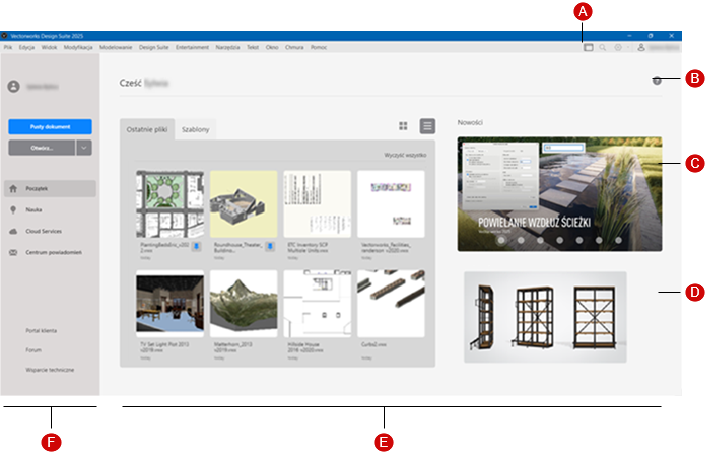Go to Nauka in the sidebar
Screen dimensions: 713x456
[35, 210]
